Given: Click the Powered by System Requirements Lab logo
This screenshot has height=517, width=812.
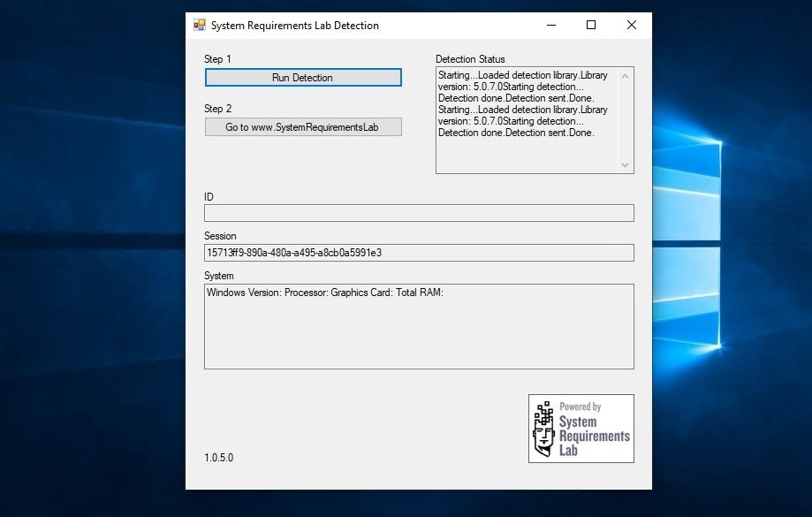Looking at the screenshot, I should click(x=581, y=429).
